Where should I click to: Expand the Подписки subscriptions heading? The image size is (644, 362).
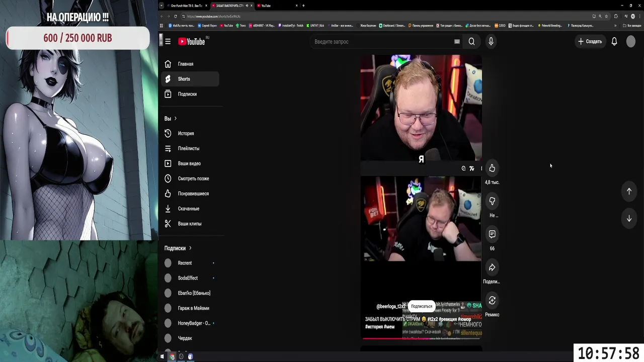pyautogui.click(x=178, y=248)
